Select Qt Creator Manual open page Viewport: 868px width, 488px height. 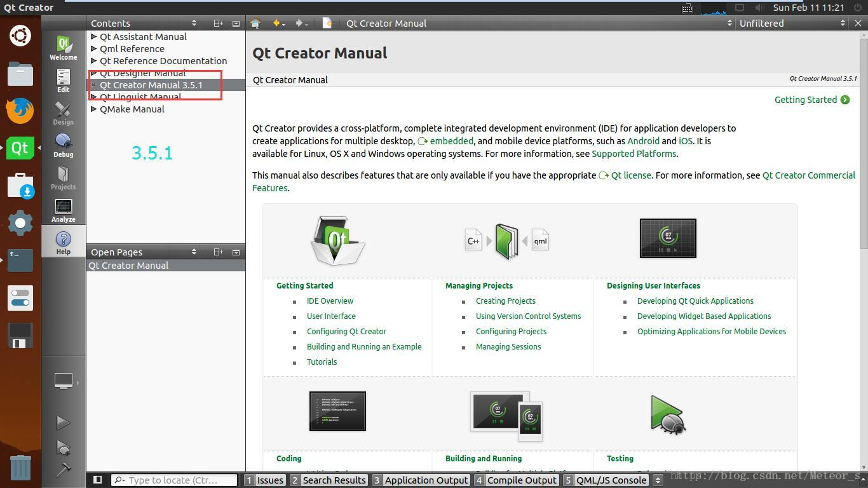pos(166,265)
